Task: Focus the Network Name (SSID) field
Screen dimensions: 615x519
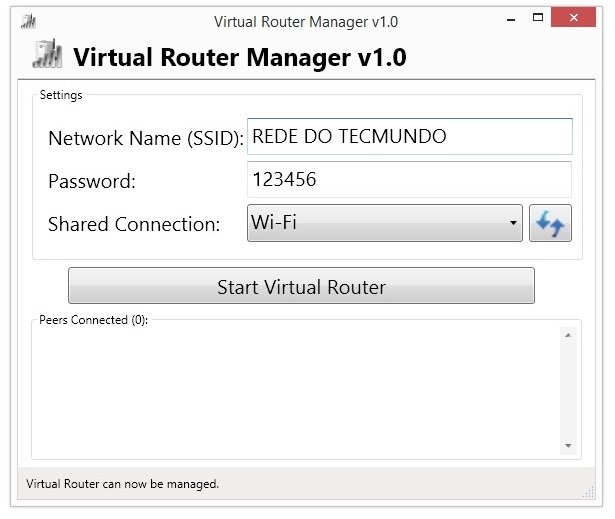Action: click(x=410, y=136)
